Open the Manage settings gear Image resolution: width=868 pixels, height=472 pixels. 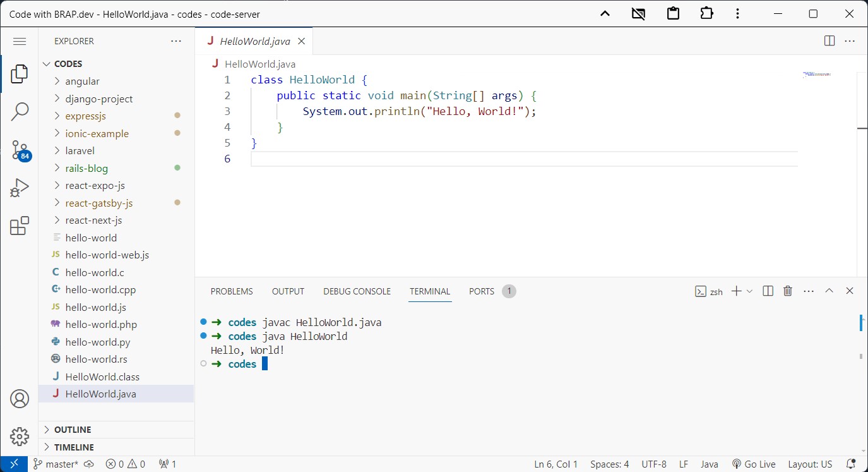pyautogui.click(x=19, y=437)
